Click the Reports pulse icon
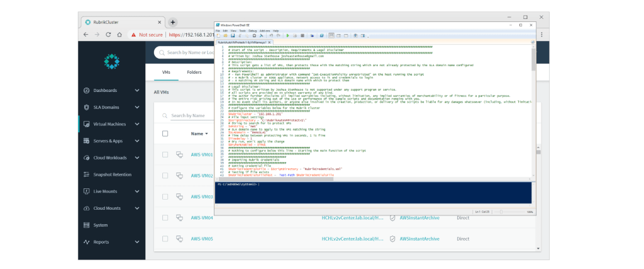Screen dimensions: 644x269 coord(86,243)
